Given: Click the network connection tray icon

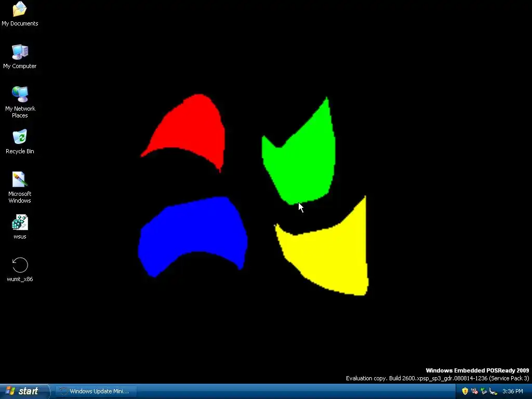Looking at the screenshot, I should click(494, 391).
